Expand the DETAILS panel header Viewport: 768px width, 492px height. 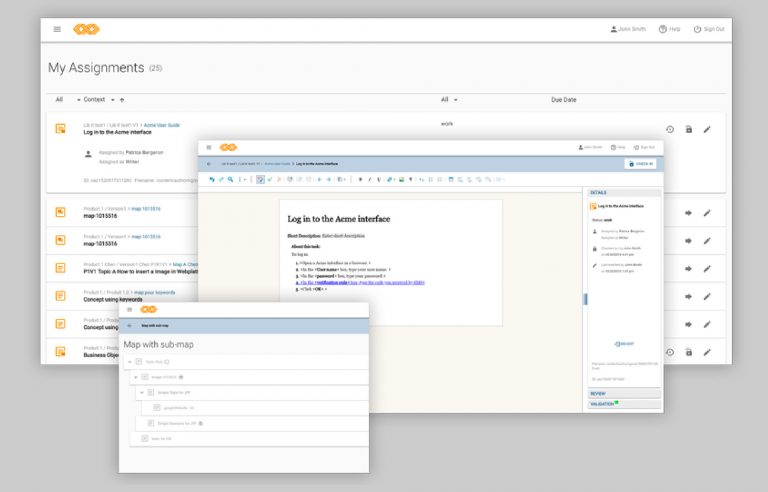point(624,193)
